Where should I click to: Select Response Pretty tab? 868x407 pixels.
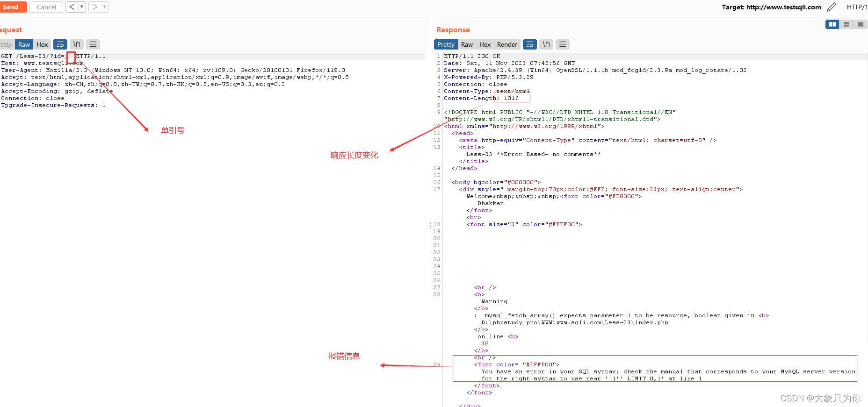[x=446, y=44]
